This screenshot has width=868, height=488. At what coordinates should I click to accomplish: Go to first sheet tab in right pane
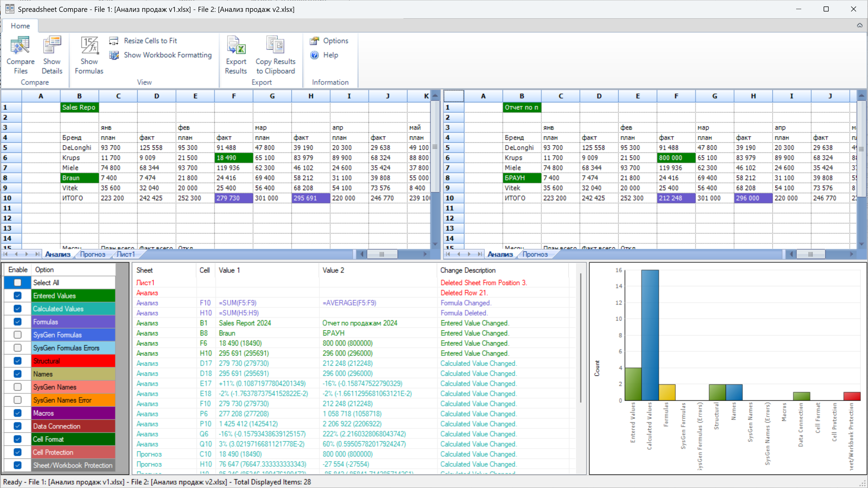(448, 254)
